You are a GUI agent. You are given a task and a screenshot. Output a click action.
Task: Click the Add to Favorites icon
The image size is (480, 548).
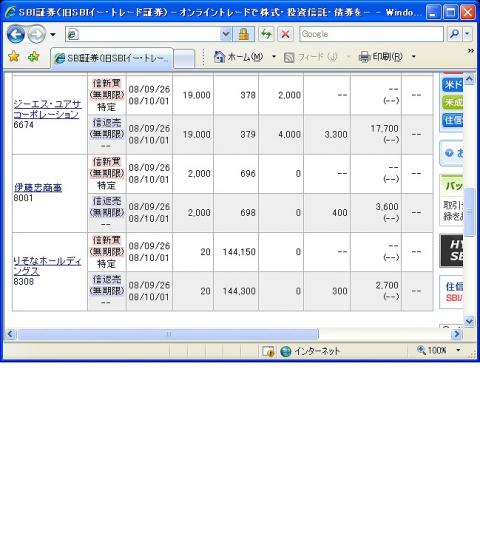click(x=34, y=56)
